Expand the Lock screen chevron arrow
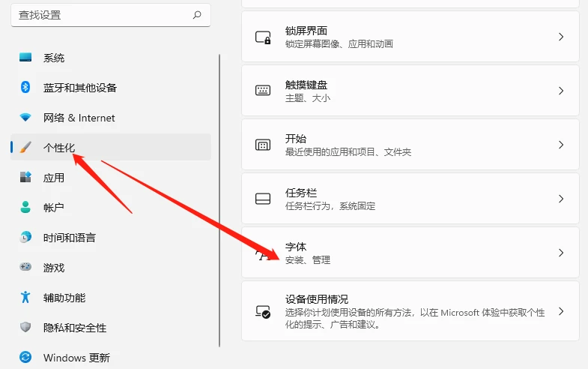 [x=561, y=37]
